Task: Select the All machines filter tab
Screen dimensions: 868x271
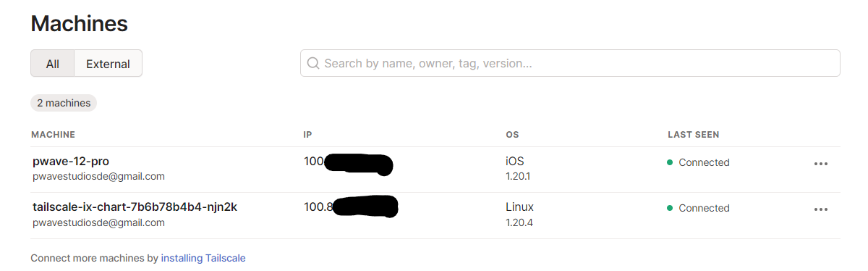Action: pyautogui.click(x=52, y=63)
